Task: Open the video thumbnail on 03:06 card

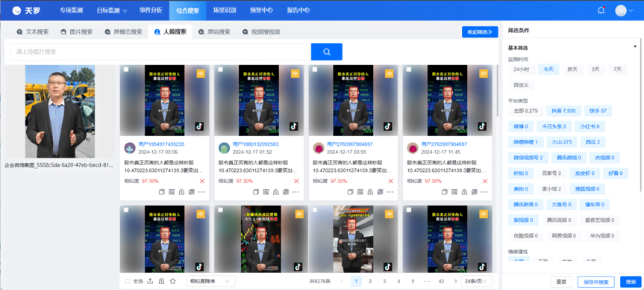Action: click(164, 100)
